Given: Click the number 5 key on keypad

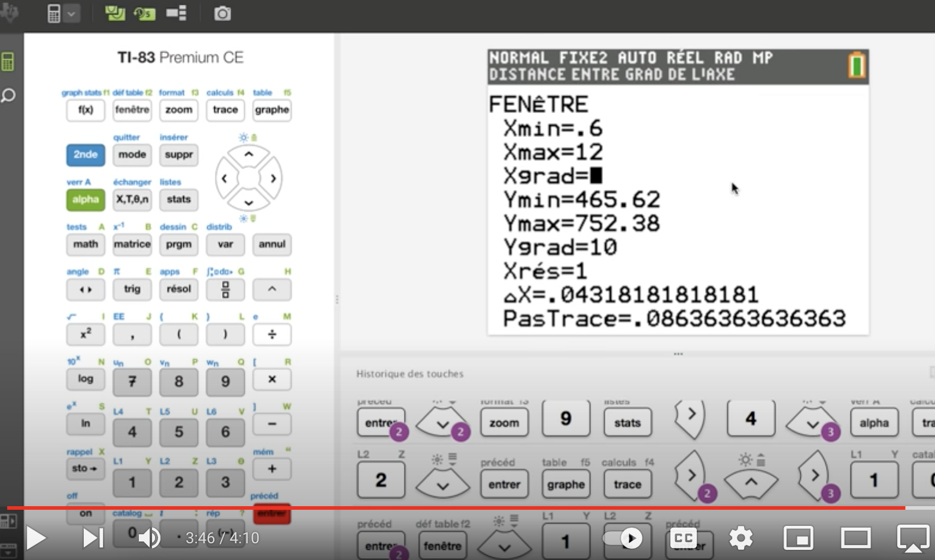Looking at the screenshot, I should 179,432.
